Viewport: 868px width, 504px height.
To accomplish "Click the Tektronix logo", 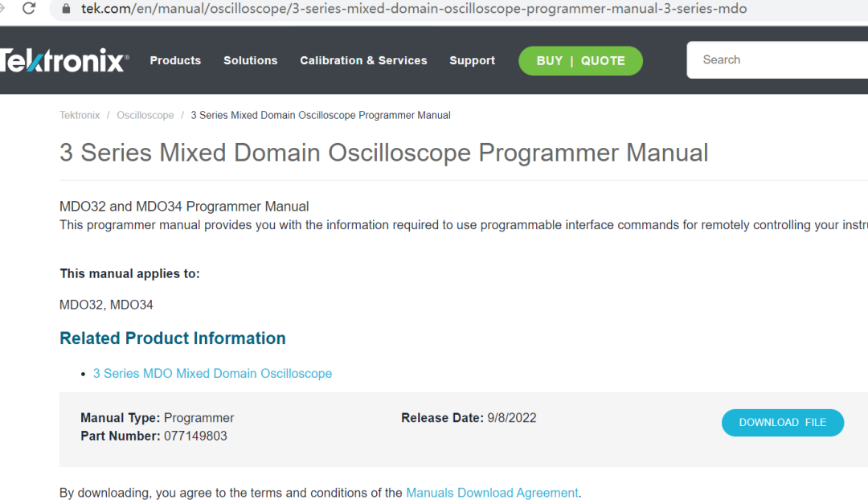I will 64,59.
